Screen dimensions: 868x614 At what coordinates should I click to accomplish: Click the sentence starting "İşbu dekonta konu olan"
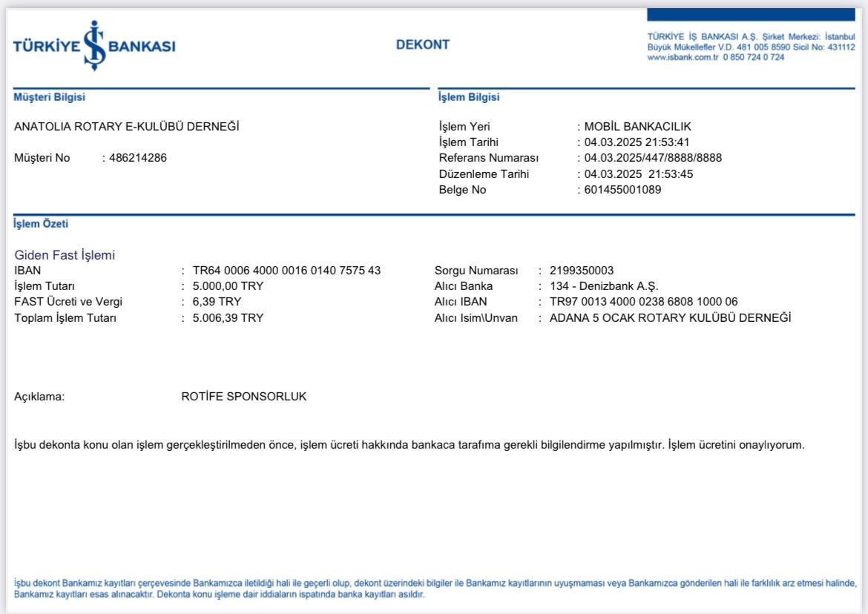tap(409, 445)
